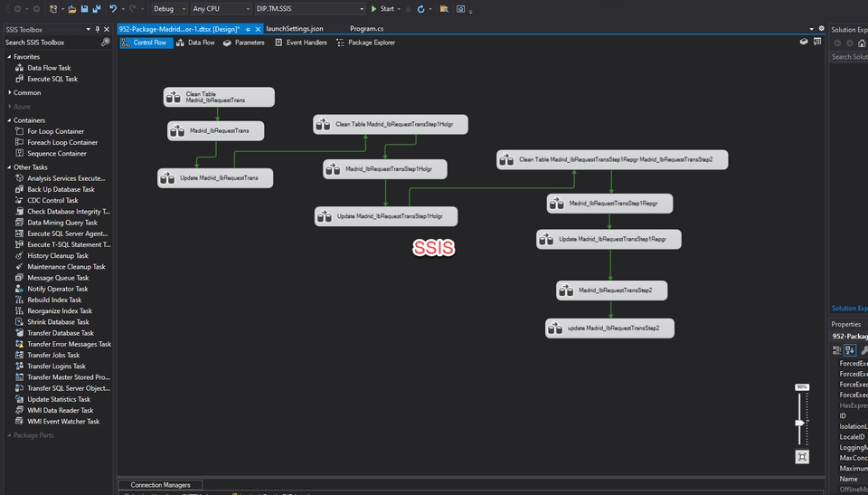Select Back Up Database Task
This screenshot has width=868, height=495.
point(61,189)
